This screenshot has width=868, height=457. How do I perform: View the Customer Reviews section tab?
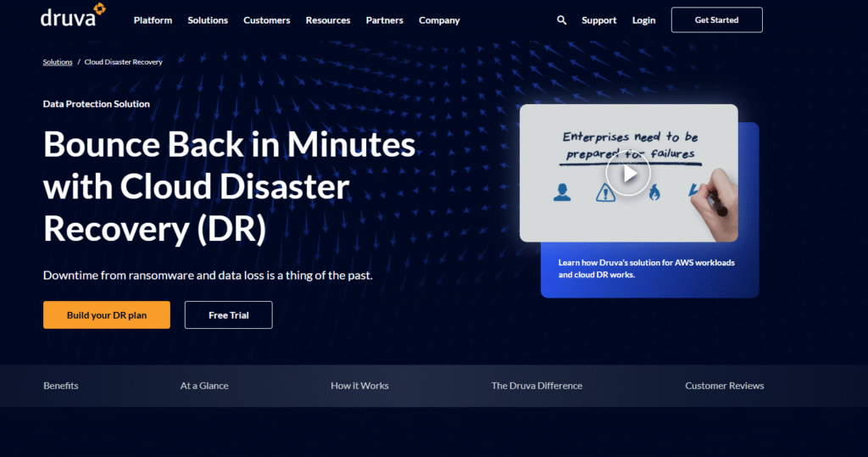pyautogui.click(x=724, y=386)
